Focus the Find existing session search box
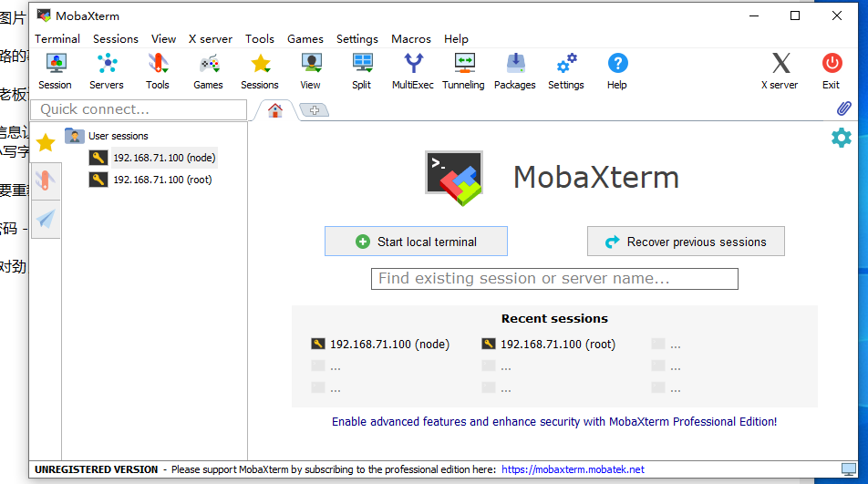This screenshot has height=484, width=868. (554, 279)
